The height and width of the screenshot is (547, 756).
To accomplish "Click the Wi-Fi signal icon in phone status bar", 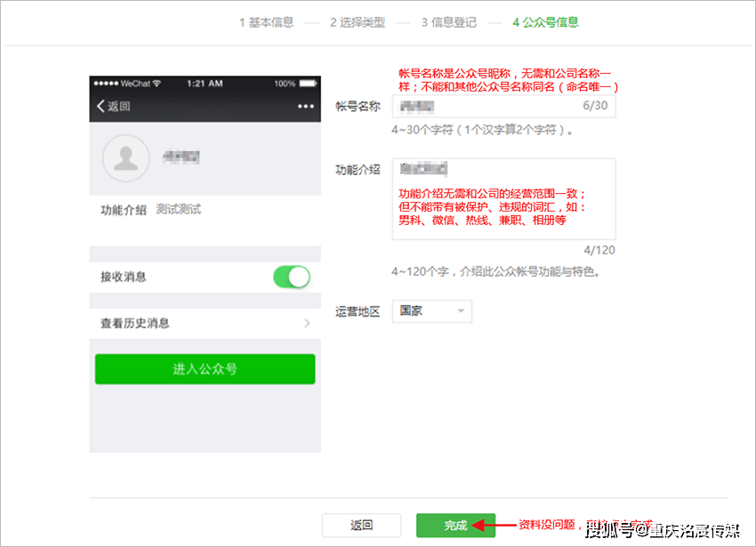I will click(157, 84).
